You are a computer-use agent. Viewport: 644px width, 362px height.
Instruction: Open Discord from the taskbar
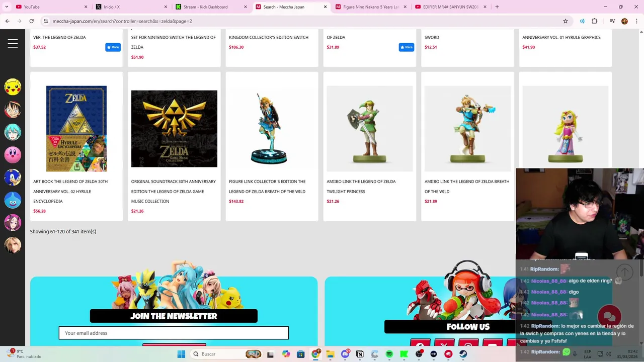click(345, 354)
